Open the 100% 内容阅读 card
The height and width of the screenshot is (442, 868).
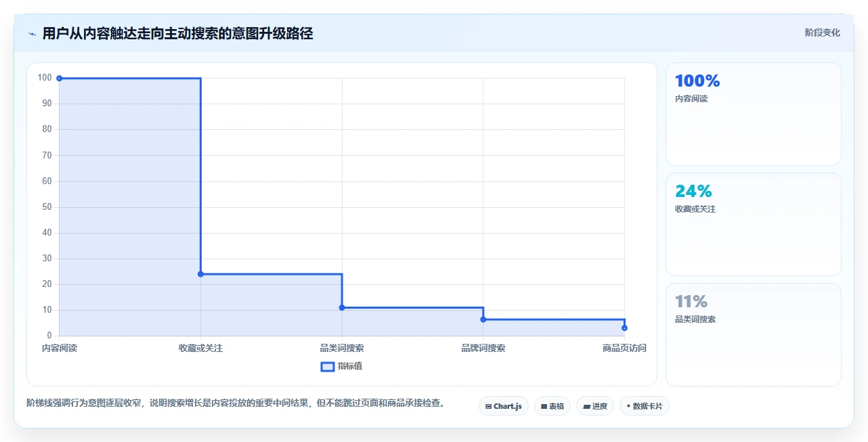pyautogui.click(x=754, y=114)
